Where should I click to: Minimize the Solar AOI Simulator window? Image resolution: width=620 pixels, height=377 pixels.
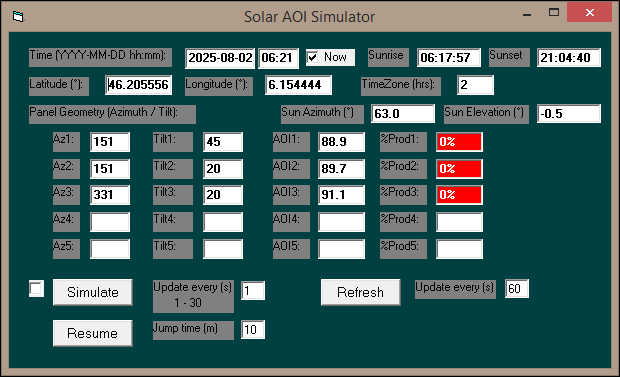pyautogui.click(x=527, y=15)
